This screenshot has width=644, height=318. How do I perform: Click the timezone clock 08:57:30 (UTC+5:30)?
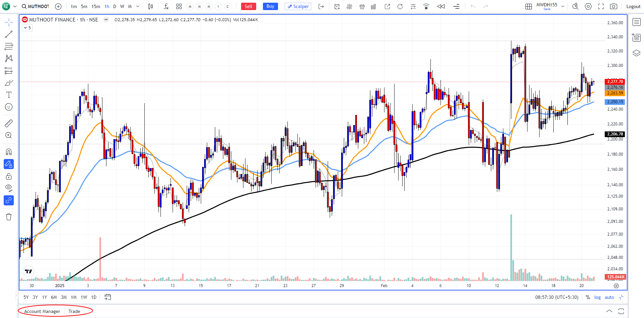[557, 297]
